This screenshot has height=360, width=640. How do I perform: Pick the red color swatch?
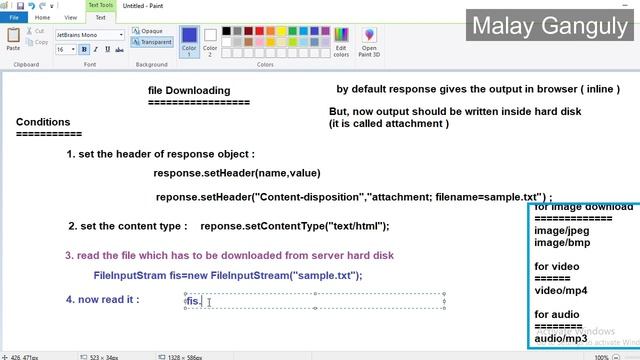[260, 31]
